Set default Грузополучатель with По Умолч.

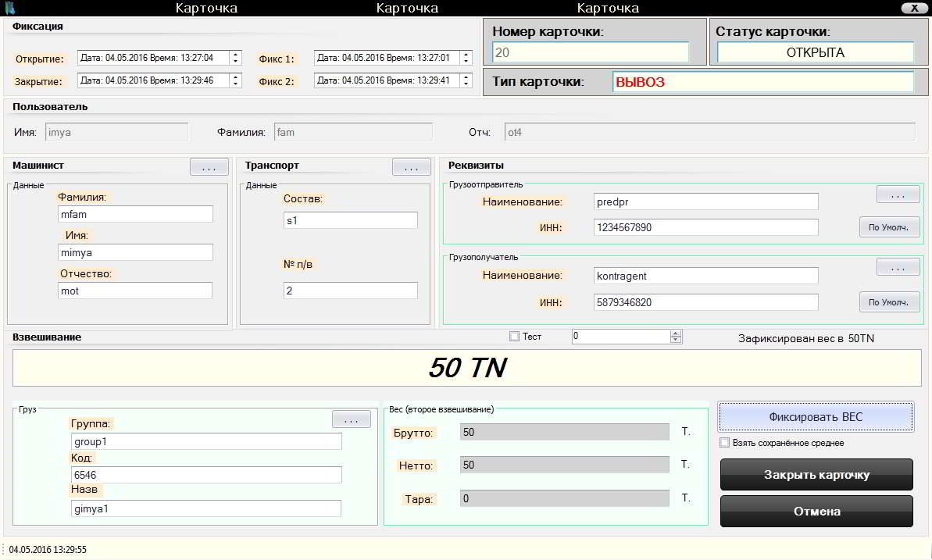coord(889,302)
